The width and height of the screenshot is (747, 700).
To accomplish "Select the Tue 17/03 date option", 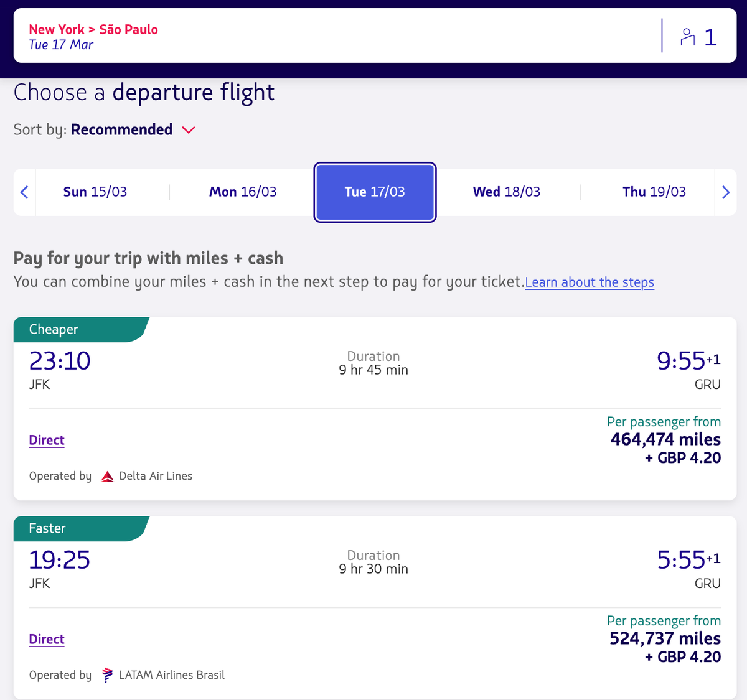I will pyautogui.click(x=375, y=192).
